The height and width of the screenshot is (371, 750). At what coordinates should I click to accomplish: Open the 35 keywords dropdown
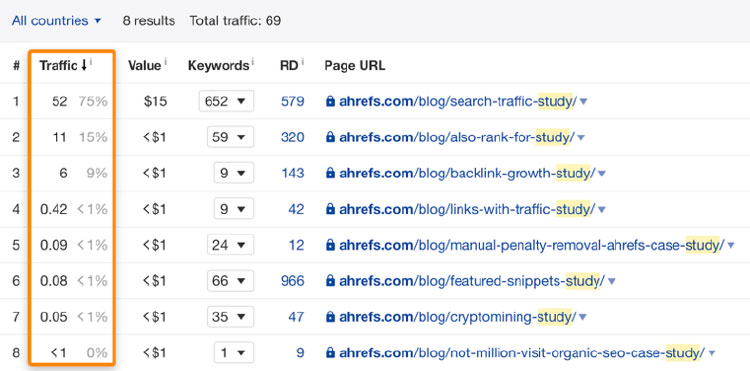pos(231,317)
